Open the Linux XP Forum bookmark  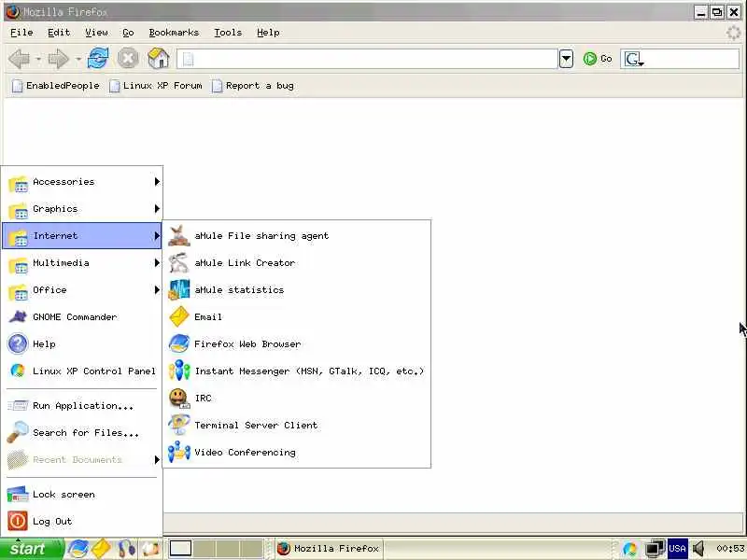[156, 86]
